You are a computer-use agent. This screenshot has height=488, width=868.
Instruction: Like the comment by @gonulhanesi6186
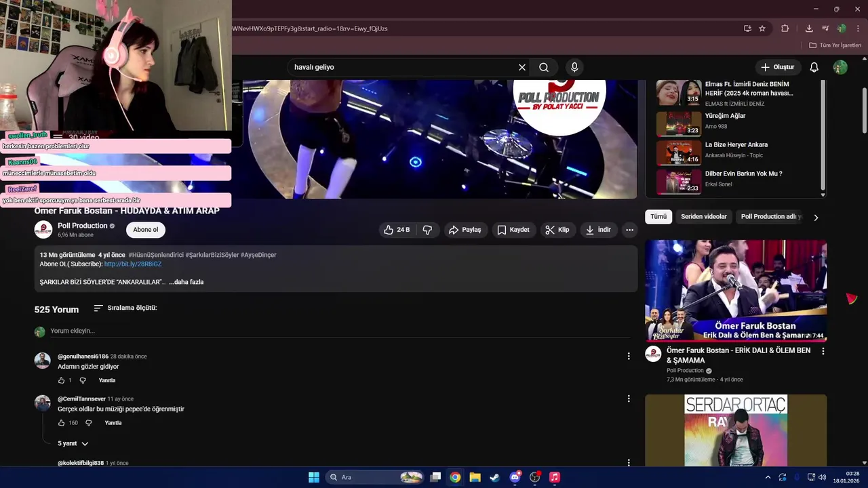tap(61, 380)
